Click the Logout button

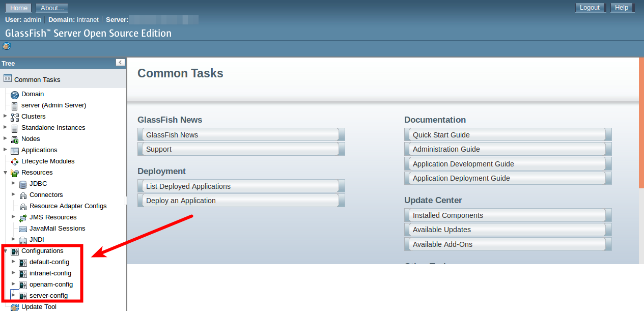point(590,8)
